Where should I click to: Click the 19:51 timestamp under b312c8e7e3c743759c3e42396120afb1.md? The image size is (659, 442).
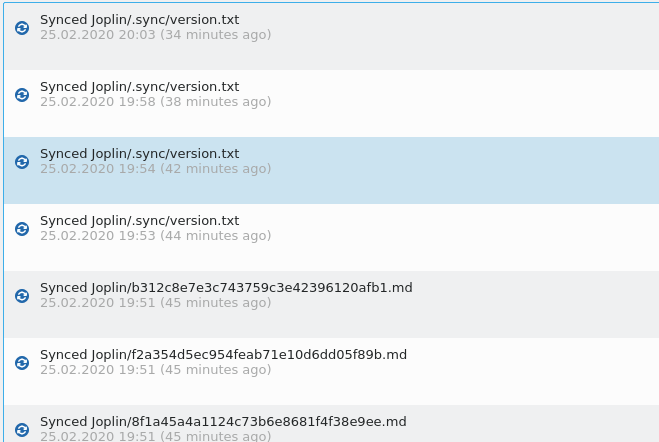coord(98,303)
